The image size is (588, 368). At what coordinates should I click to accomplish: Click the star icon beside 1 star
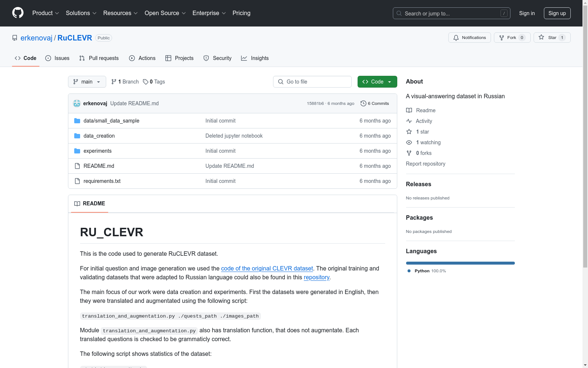point(409,132)
